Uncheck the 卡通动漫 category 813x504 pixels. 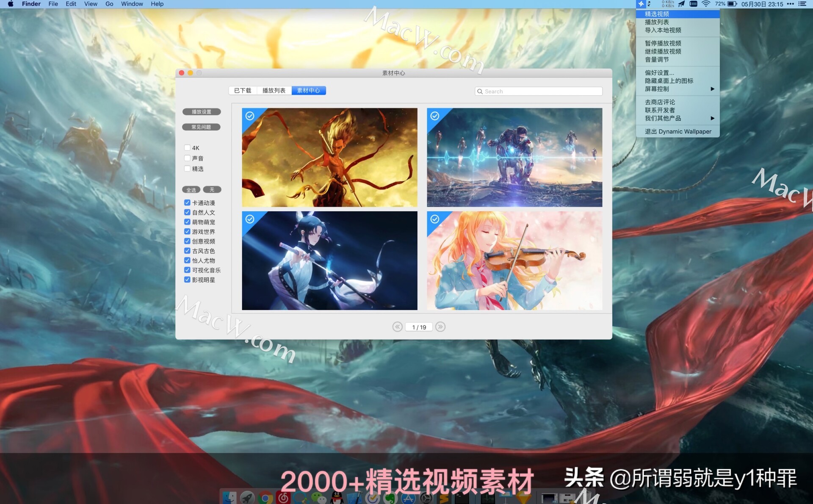(x=187, y=202)
